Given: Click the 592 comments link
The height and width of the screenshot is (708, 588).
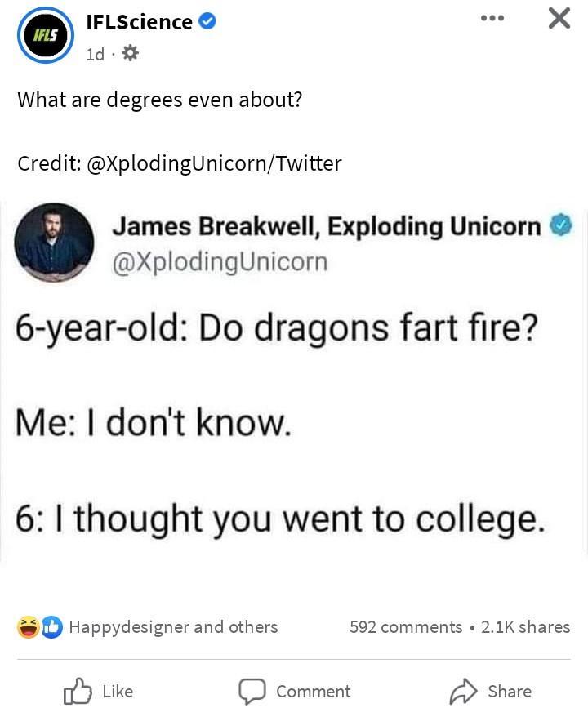Looking at the screenshot, I should pyautogui.click(x=407, y=627).
